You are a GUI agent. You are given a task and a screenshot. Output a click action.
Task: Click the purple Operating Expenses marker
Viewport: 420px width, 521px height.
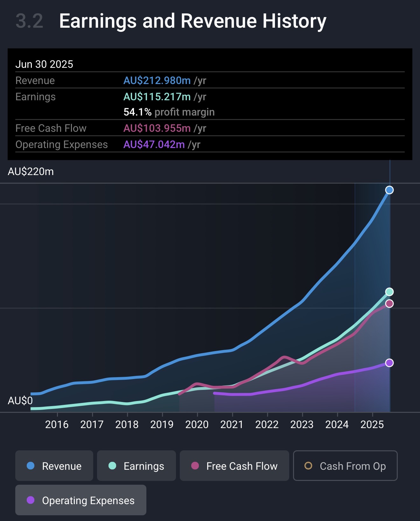[x=389, y=363]
